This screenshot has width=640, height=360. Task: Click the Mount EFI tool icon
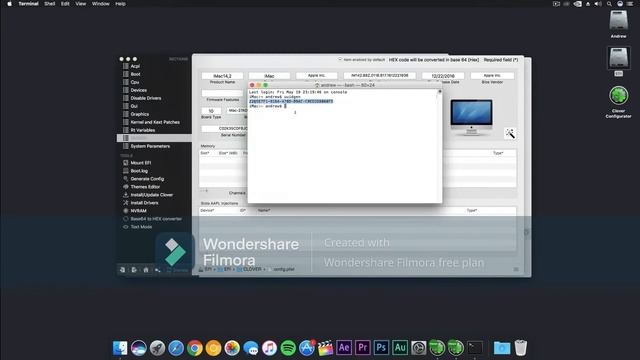[x=126, y=162]
